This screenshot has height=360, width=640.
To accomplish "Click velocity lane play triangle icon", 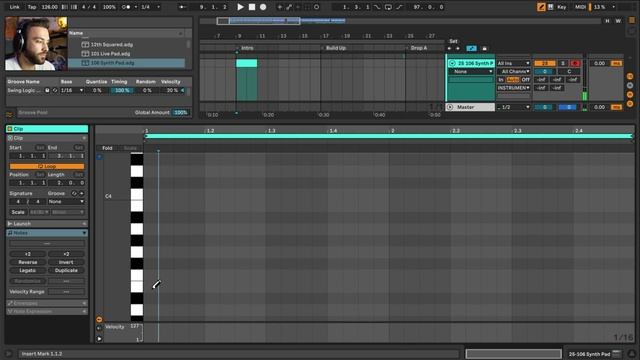I will pos(99,338).
